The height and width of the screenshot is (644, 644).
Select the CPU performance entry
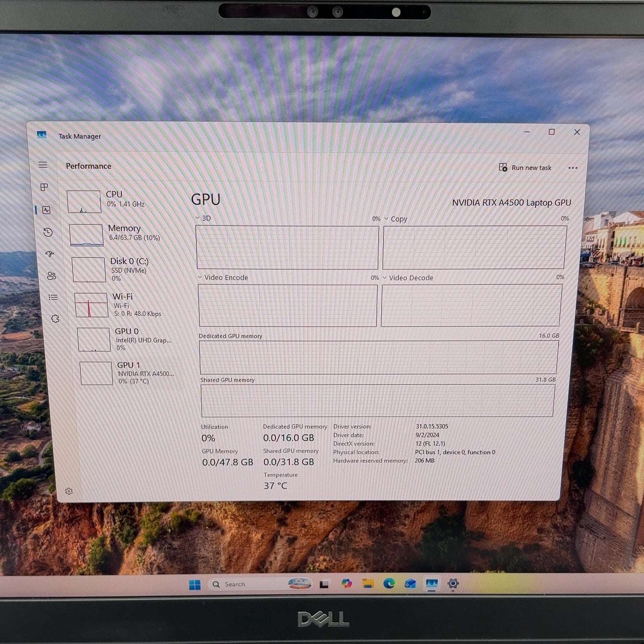(x=122, y=201)
